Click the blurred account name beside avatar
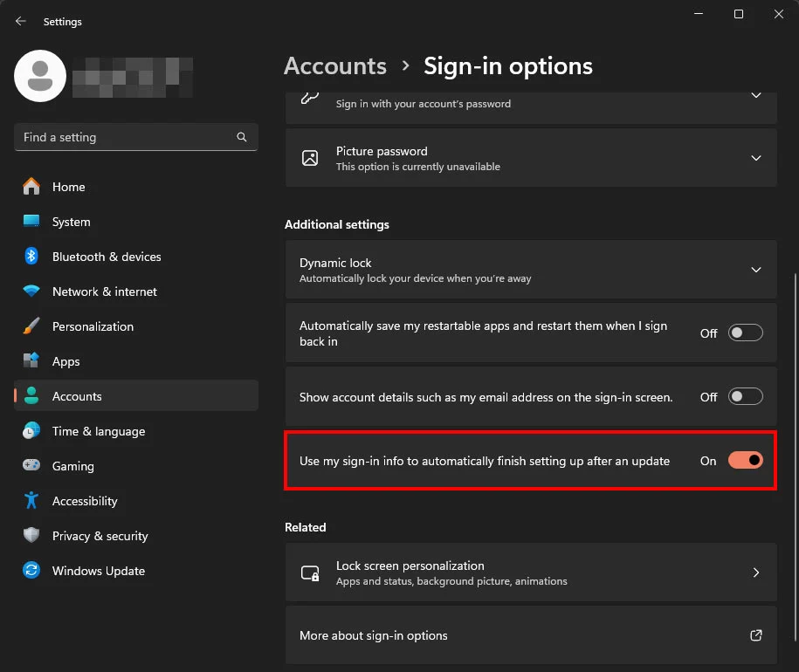Image resolution: width=799 pixels, height=672 pixels. (x=133, y=77)
